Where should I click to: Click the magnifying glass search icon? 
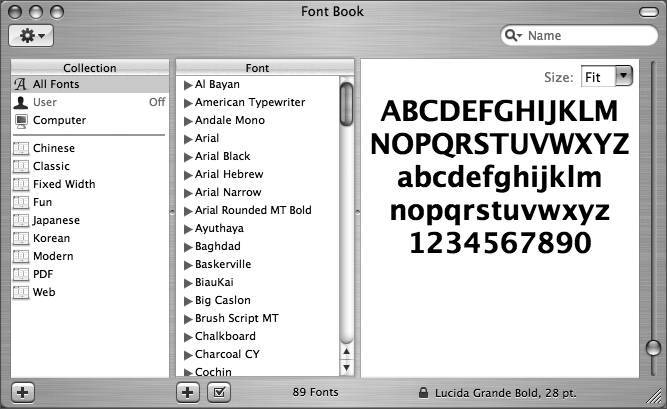point(512,35)
